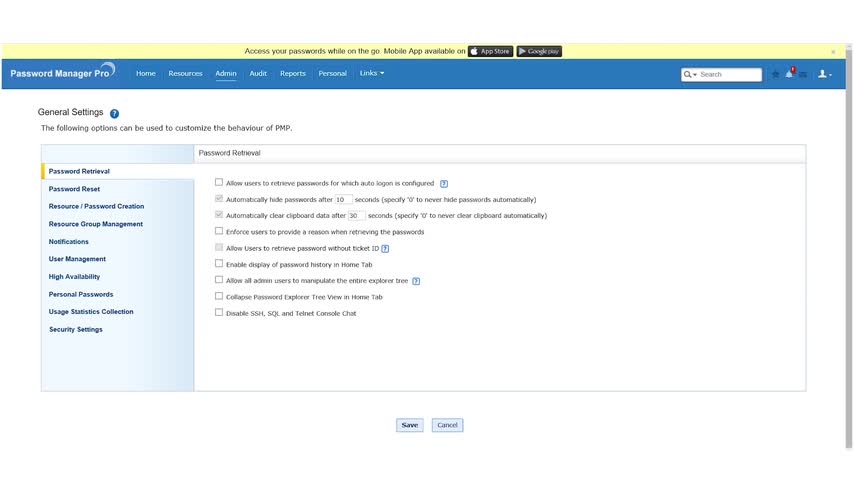Open User Management settings category
Viewport: 854px width, 480px height.
[77, 259]
